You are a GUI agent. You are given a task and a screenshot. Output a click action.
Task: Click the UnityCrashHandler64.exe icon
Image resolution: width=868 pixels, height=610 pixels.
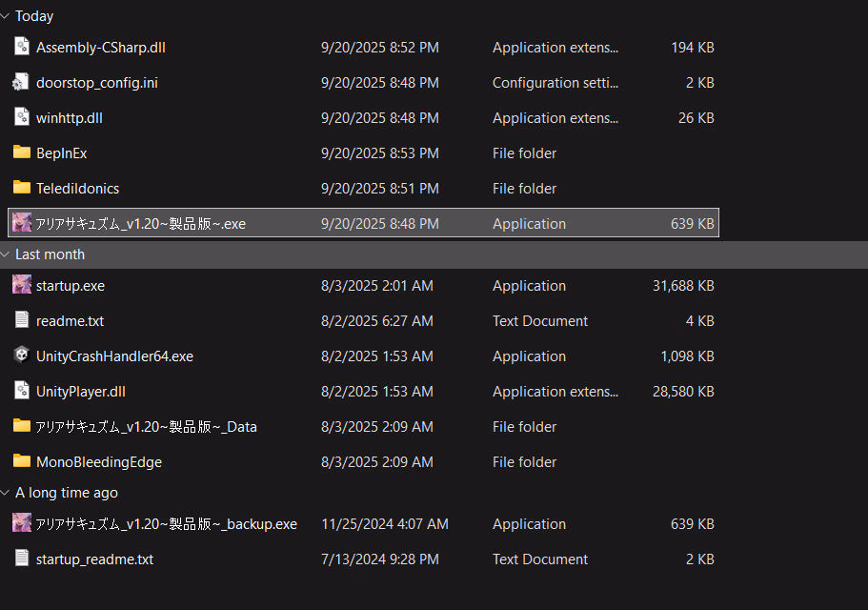[x=22, y=356]
